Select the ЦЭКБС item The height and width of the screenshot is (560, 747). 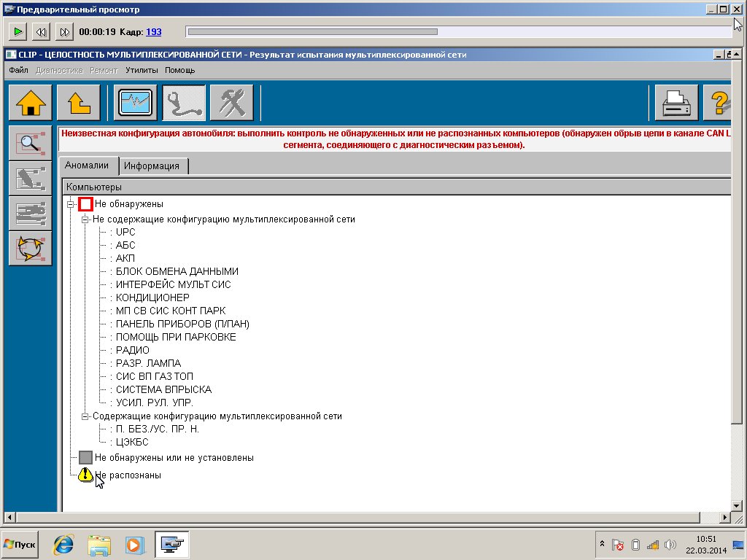coord(132,442)
